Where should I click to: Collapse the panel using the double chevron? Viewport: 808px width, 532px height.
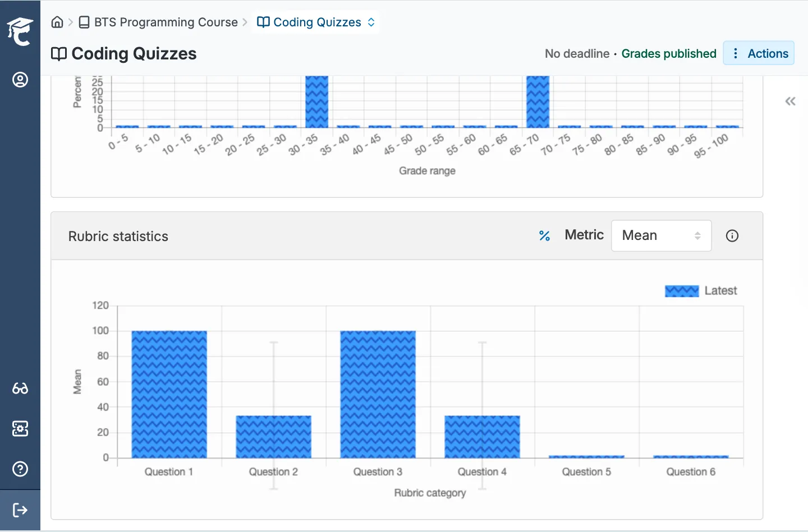(x=790, y=101)
